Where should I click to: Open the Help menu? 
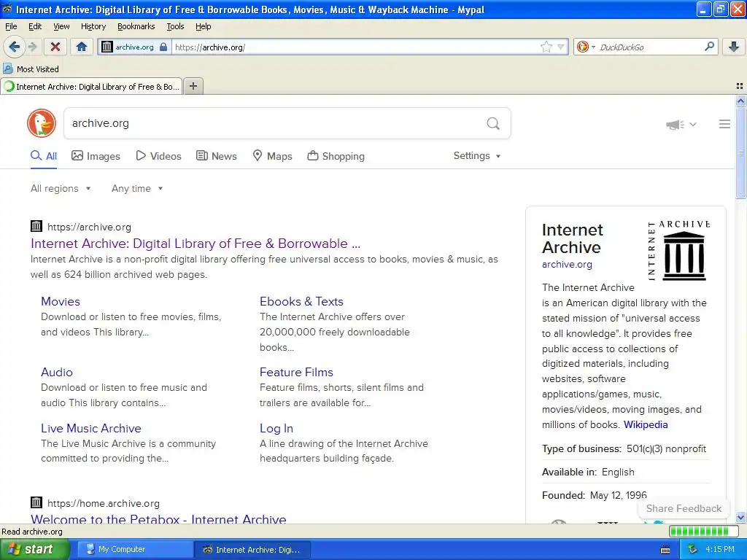coord(204,26)
